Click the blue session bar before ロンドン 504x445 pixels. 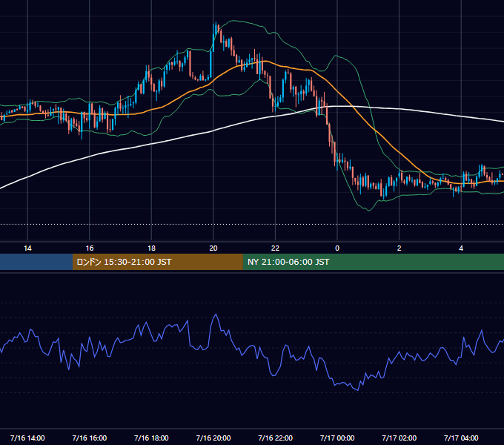click(36, 262)
